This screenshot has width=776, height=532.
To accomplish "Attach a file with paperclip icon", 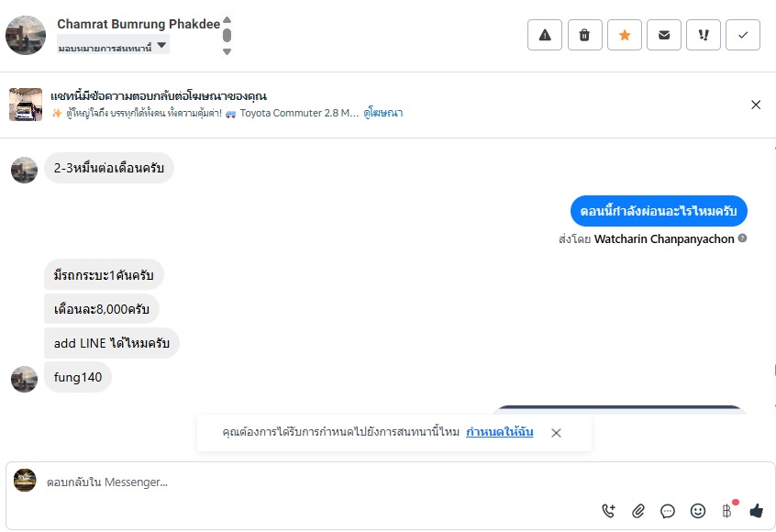I will pyautogui.click(x=638, y=511).
